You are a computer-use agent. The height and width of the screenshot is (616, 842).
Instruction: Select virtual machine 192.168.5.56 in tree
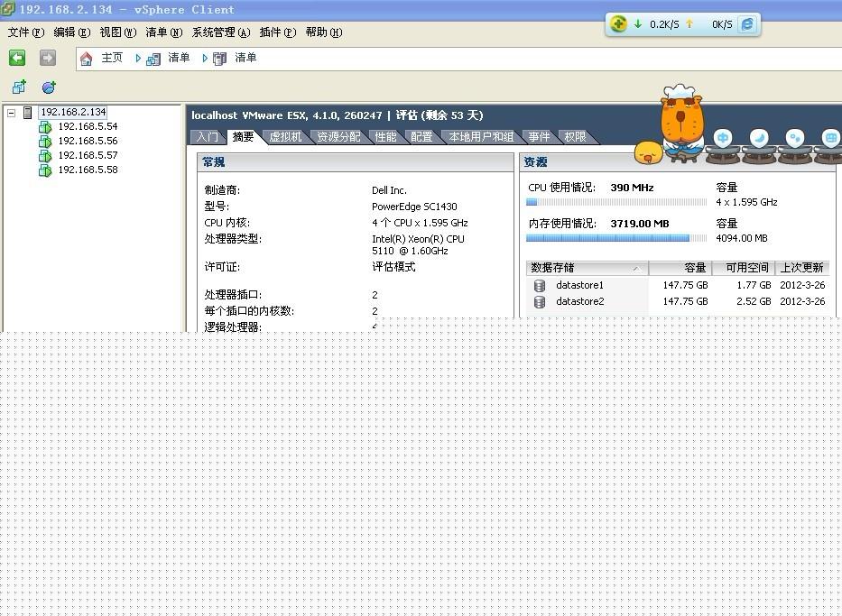(x=88, y=142)
